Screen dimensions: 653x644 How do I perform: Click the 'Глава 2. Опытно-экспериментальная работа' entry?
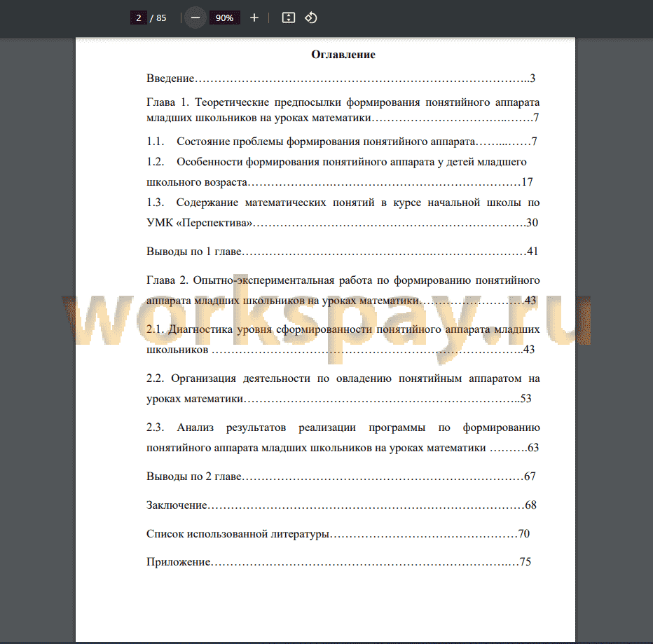pos(343,290)
